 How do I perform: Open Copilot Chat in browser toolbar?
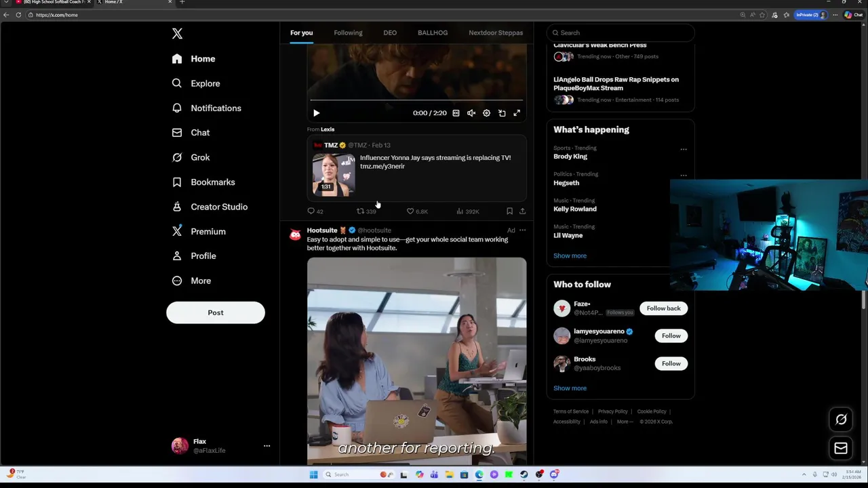coord(853,15)
